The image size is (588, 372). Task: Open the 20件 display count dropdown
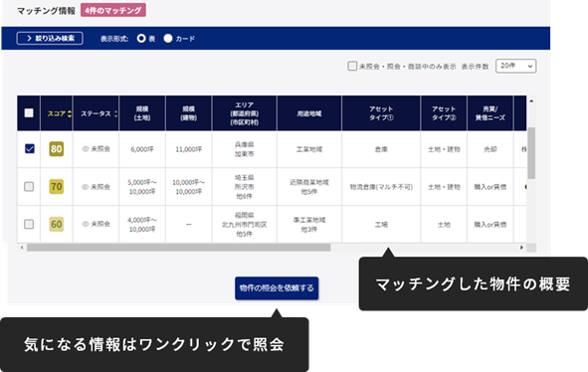(515, 66)
